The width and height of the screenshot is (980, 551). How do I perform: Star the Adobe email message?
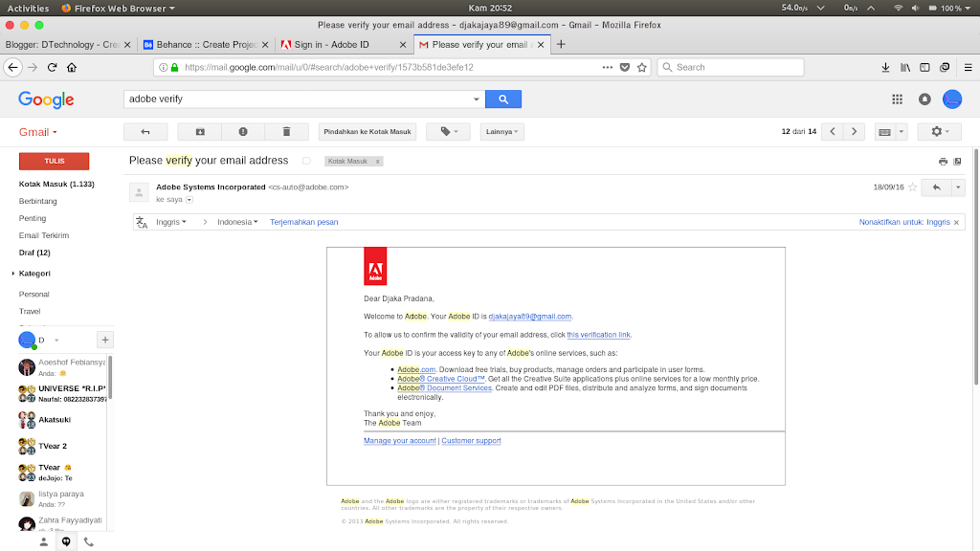[x=912, y=187]
